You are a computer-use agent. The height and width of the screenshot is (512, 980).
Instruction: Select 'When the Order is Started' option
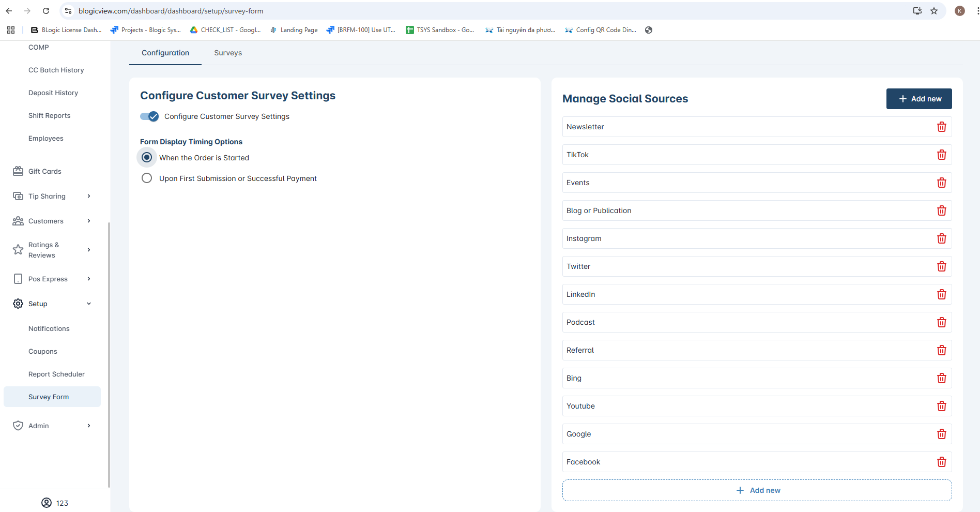pos(147,157)
